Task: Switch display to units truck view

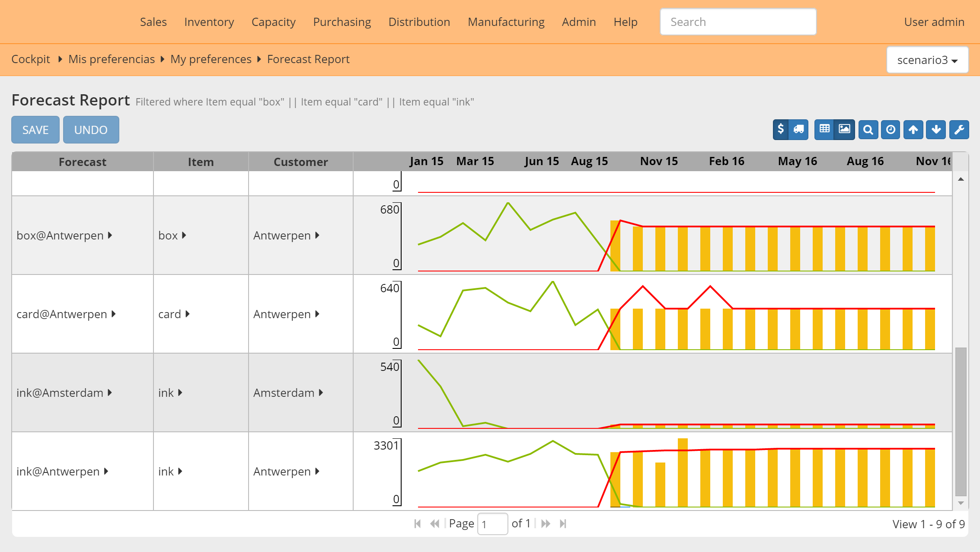Action: pyautogui.click(x=799, y=129)
